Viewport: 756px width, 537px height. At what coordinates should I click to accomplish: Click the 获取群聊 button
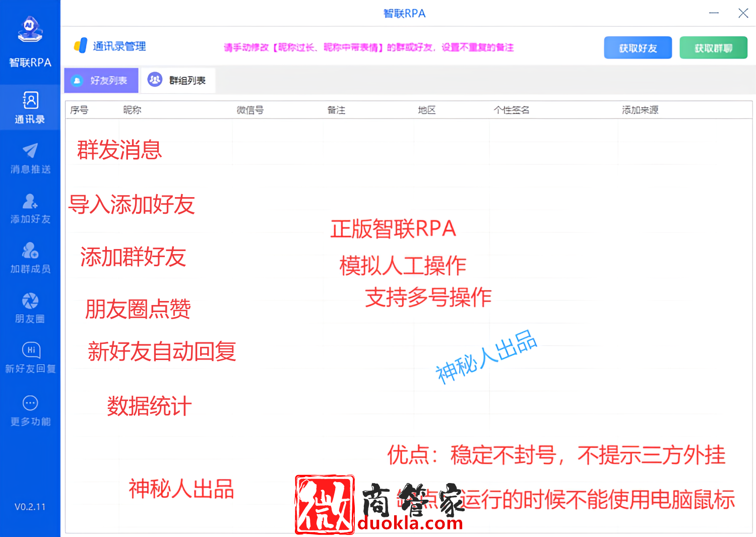(x=713, y=48)
